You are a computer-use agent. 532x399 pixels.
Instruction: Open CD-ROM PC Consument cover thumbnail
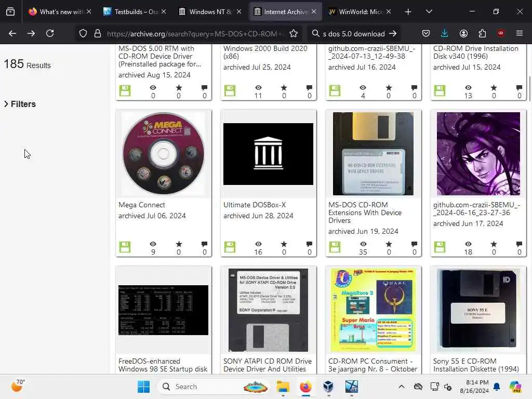373,310
